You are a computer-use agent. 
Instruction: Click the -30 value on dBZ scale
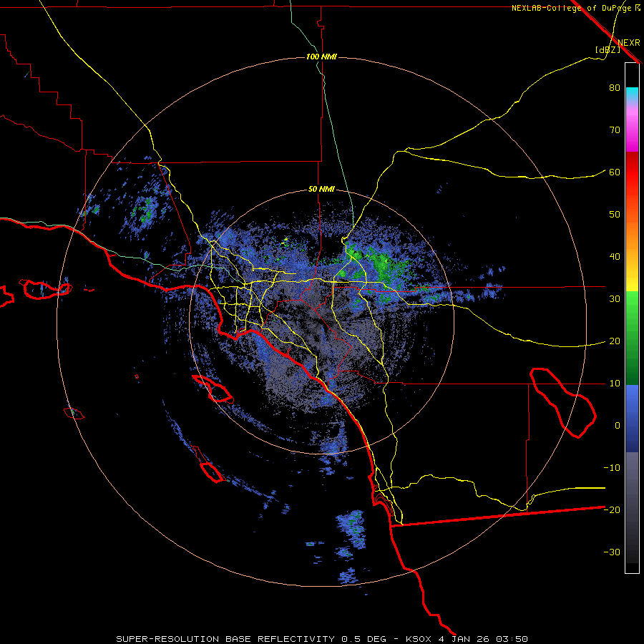pyautogui.click(x=612, y=552)
